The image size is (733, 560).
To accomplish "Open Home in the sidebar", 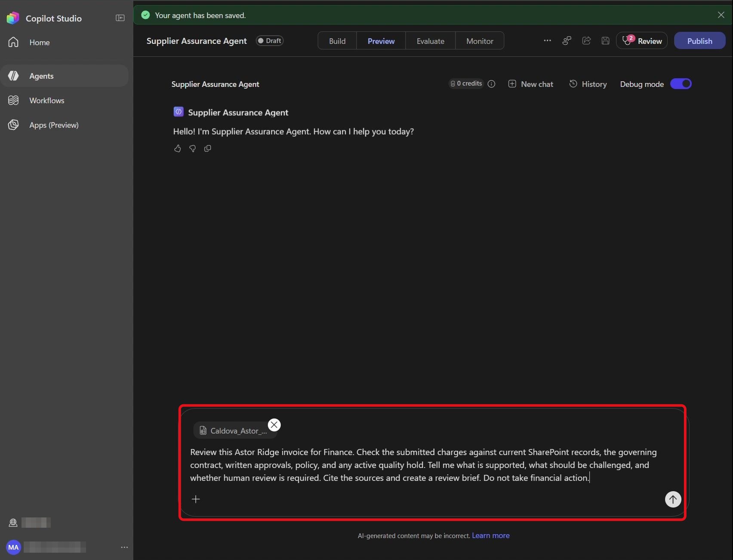I will tap(65, 42).
